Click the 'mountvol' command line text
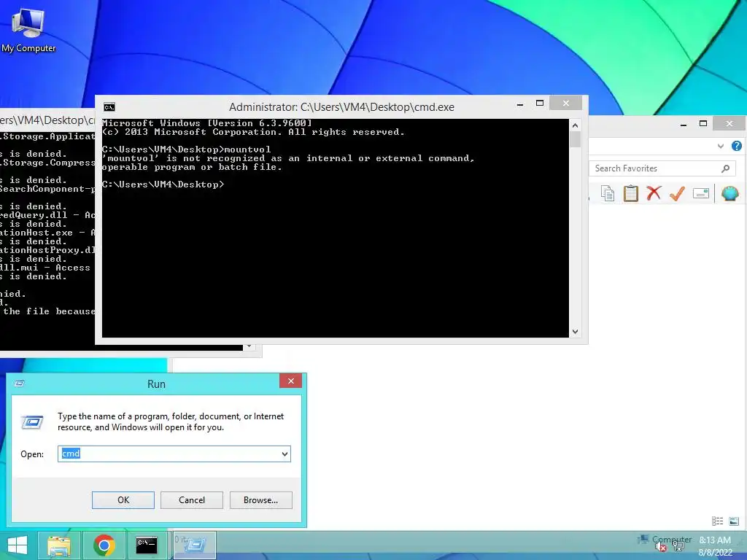Viewport: 747px width, 560px height. tap(186, 149)
